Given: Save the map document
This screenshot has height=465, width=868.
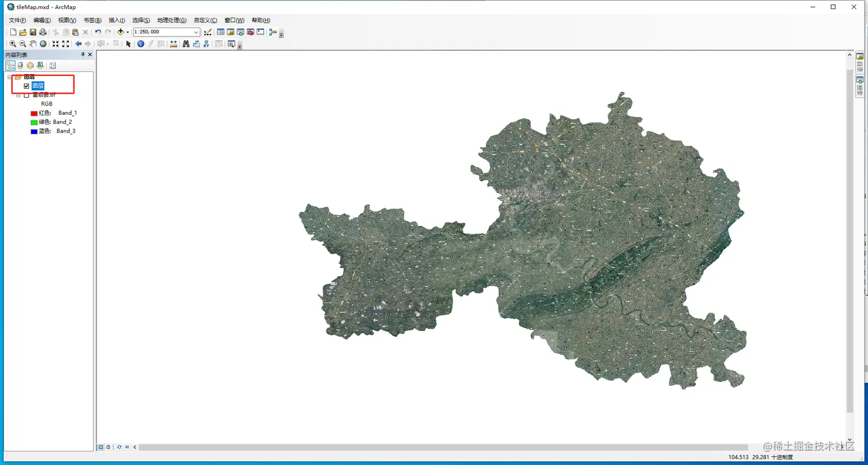Looking at the screenshot, I should click(33, 32).
